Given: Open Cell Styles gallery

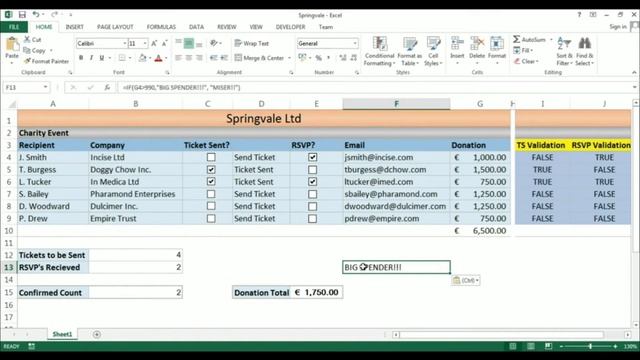Looking at the screenshot, I should [x=433, y=51].
